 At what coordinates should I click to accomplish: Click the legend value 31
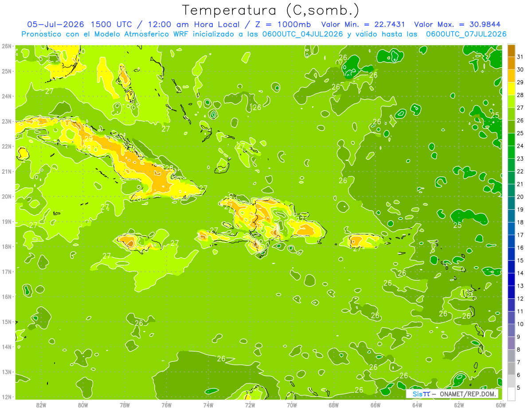click(520, 57)
